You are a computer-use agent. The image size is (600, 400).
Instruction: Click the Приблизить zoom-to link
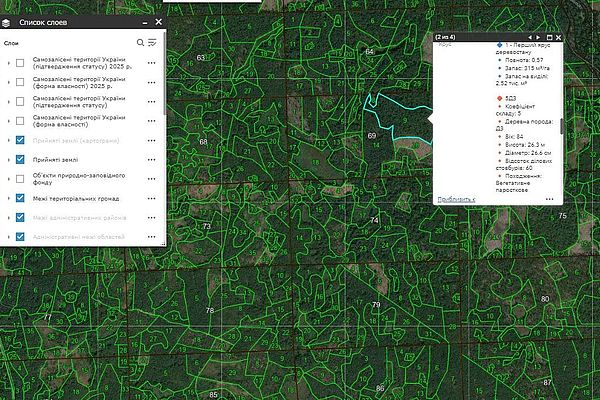pyautogui.click(x=455, y=199)
